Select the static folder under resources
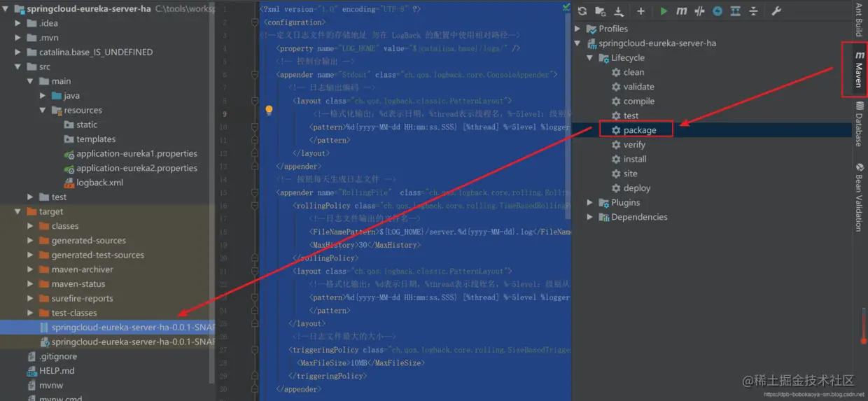The width and height of the screenshot is (868, 401). [80, 125]
